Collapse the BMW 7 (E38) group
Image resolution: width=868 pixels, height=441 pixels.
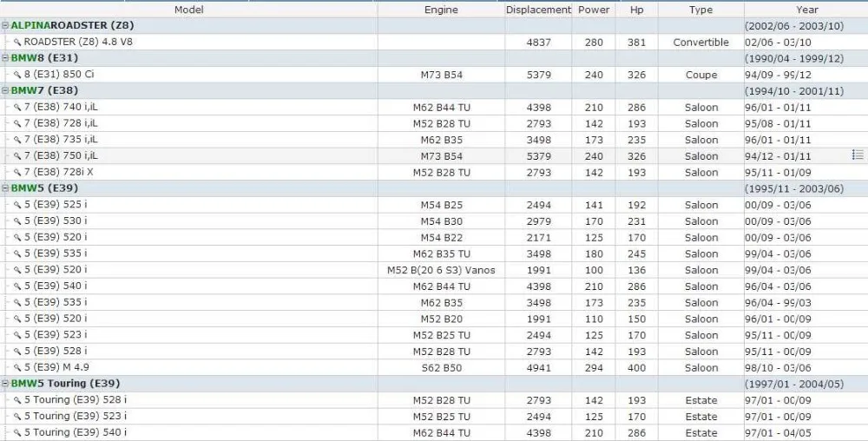[x=5, y=91]
